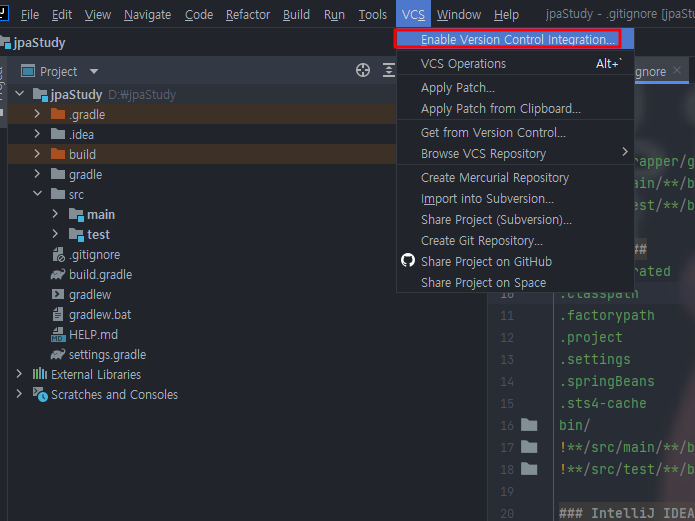Click the build.gradle elephant icon
695x521 pixels.
click(x=58, y=274)
